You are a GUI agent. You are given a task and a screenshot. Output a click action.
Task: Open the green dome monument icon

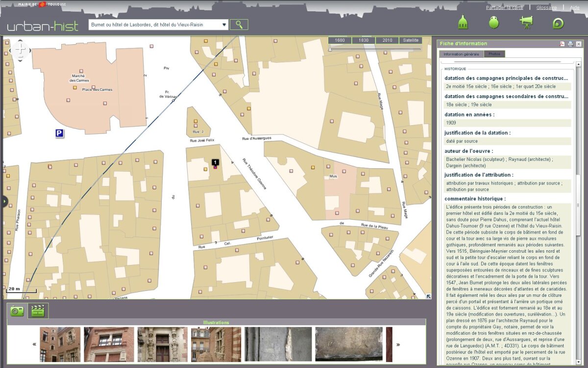tap(463, 23)
